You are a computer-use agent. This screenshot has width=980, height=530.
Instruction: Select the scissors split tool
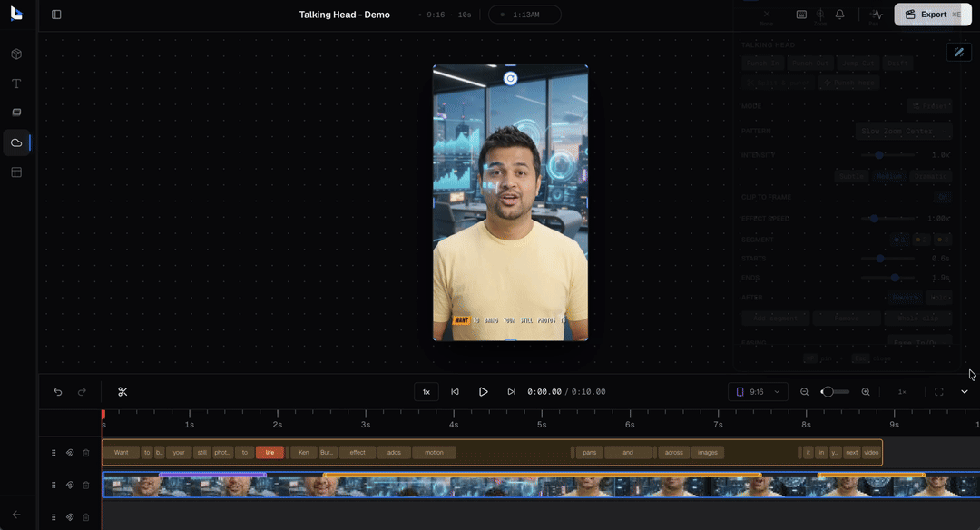122,392
